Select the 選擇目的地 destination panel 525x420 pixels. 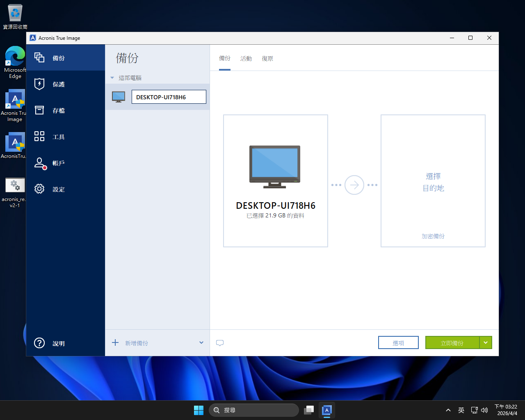[x=433, y=182]
